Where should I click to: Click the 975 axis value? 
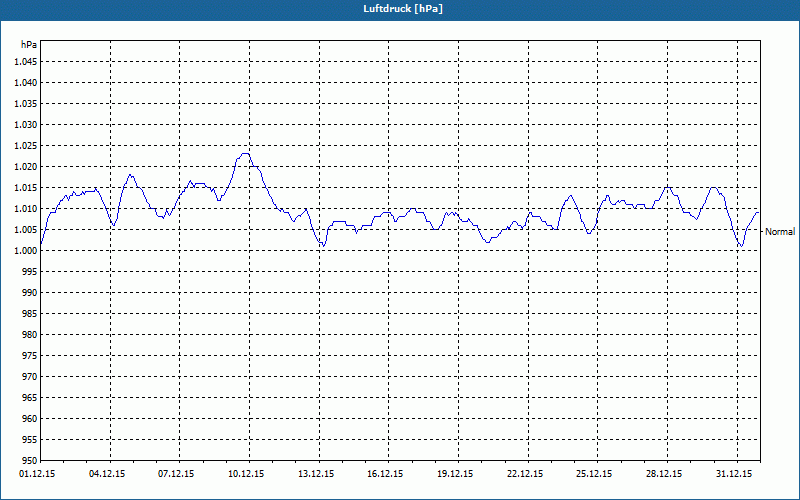coord(31,356)
